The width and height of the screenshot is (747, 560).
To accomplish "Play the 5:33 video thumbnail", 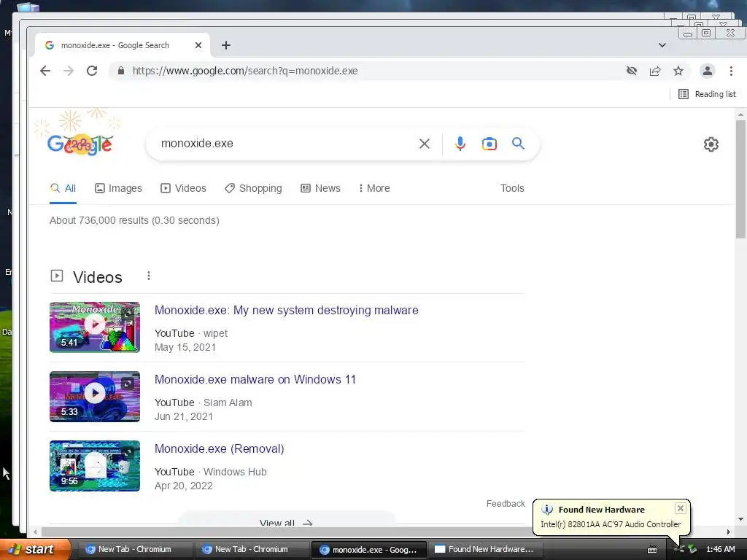I will 95,396.
